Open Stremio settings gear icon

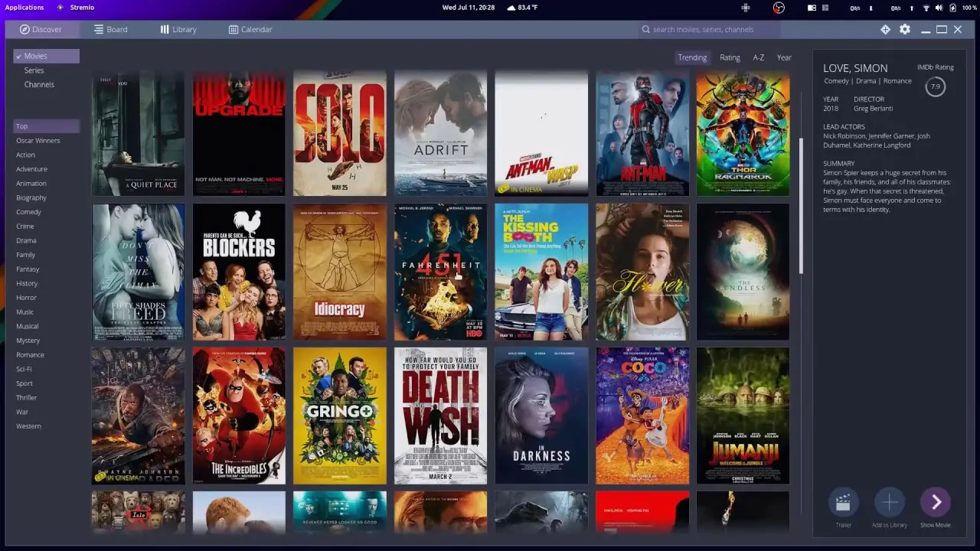click(x=905, y=29)
